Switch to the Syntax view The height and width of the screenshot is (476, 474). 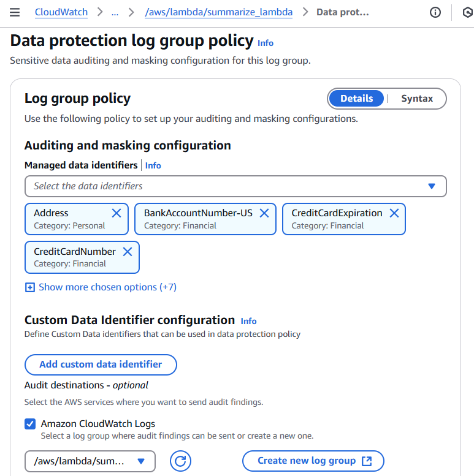tap(417, 99)
